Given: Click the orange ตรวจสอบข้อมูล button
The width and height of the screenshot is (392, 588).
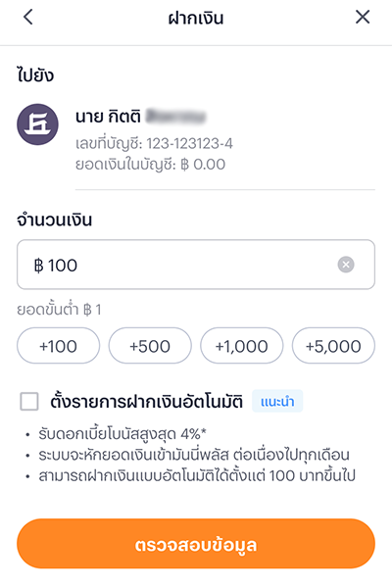Looking at the screenshot, I should click(x=196, y=544).
